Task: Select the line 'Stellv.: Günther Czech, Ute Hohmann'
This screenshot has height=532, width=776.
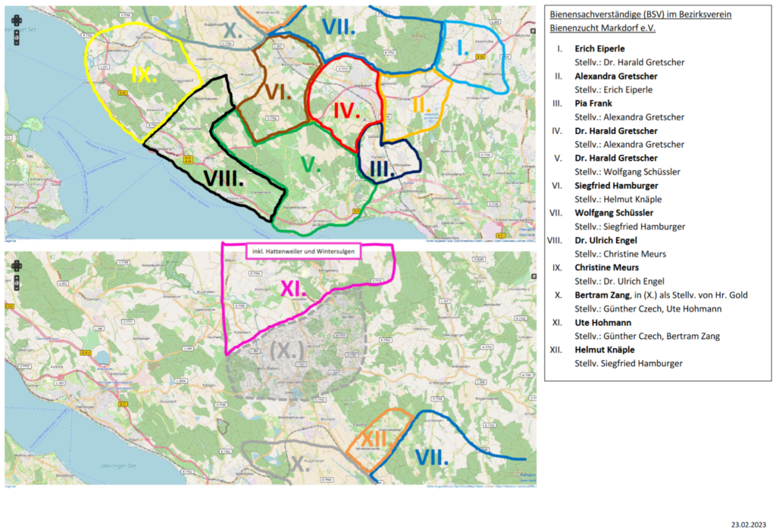Action: click(x=649, y=308)
